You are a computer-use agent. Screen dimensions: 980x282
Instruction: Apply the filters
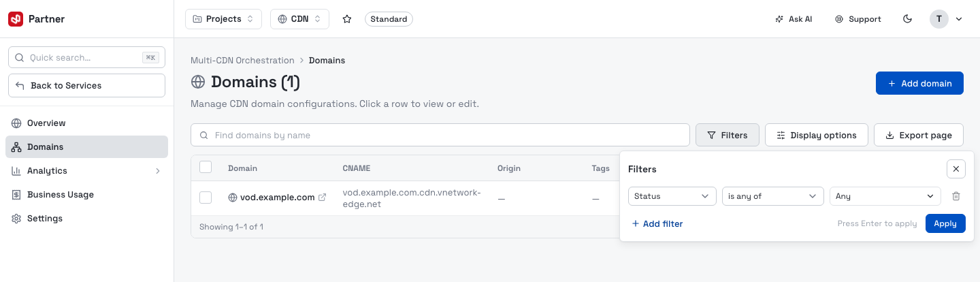[x=945, y=223]
